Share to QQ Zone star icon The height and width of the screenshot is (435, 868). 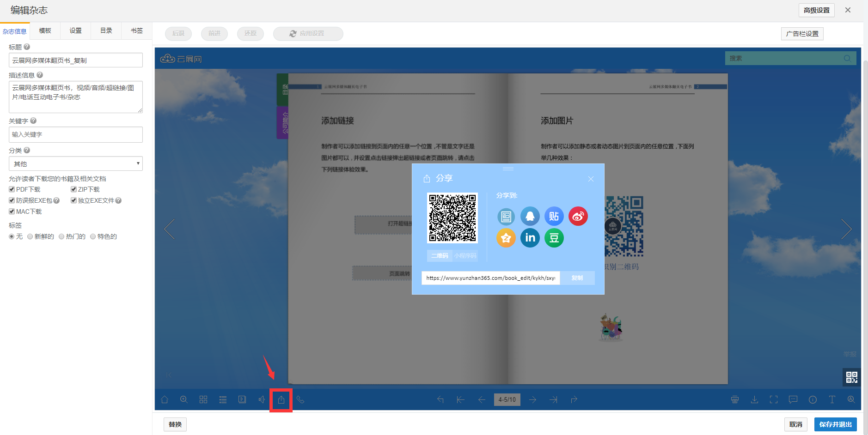tap(506, 238)
